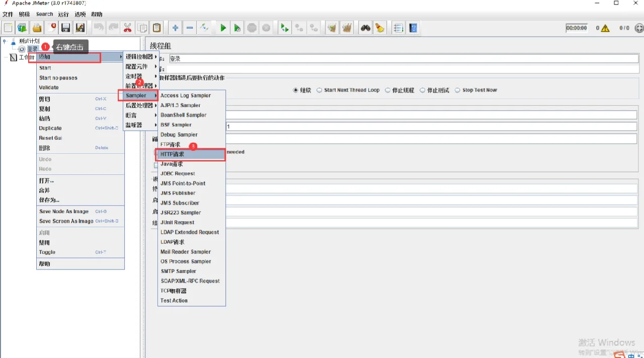
Task: Click the Save floppy disk toolbar icon
Action: pos(65,28)
